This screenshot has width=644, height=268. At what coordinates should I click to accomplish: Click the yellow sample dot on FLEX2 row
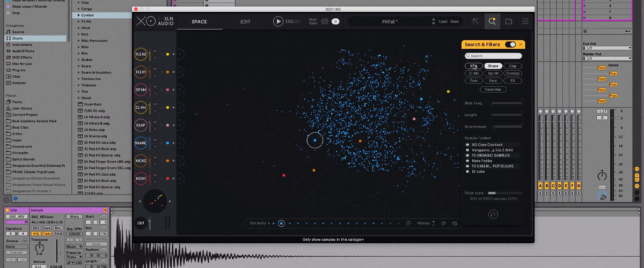coord(167,54)
